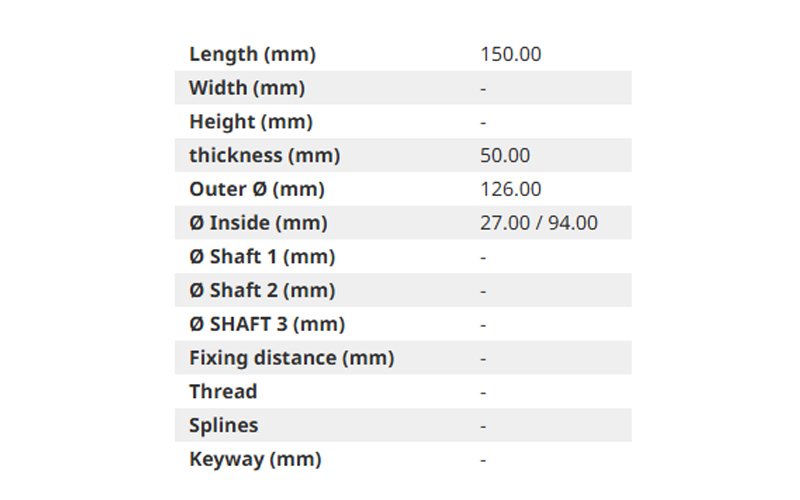Click the dash value in Keyway row
800x500 pixels.
(x=483, y=460)
